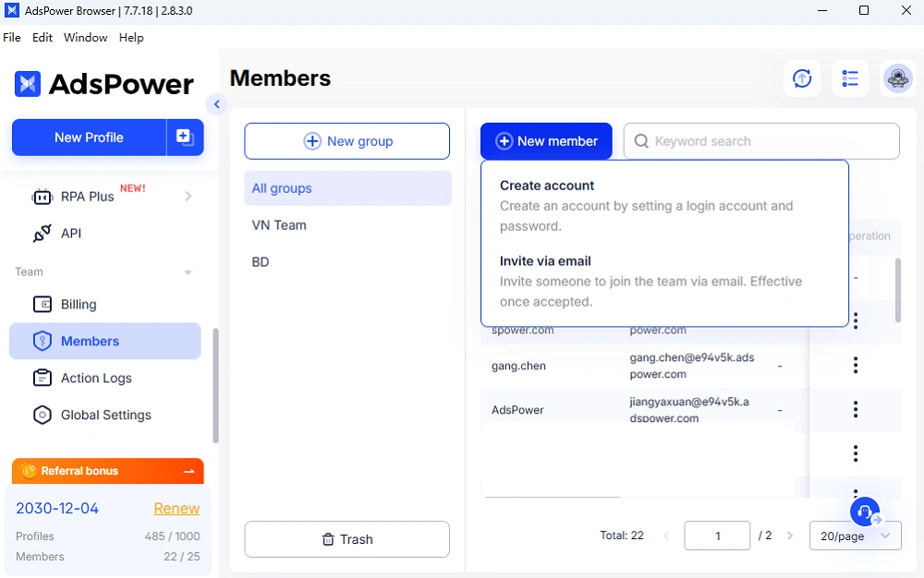The height and width of the screenshot is (578, 924).
Task: Open the API section via plug icon
Action: [43, 234]
